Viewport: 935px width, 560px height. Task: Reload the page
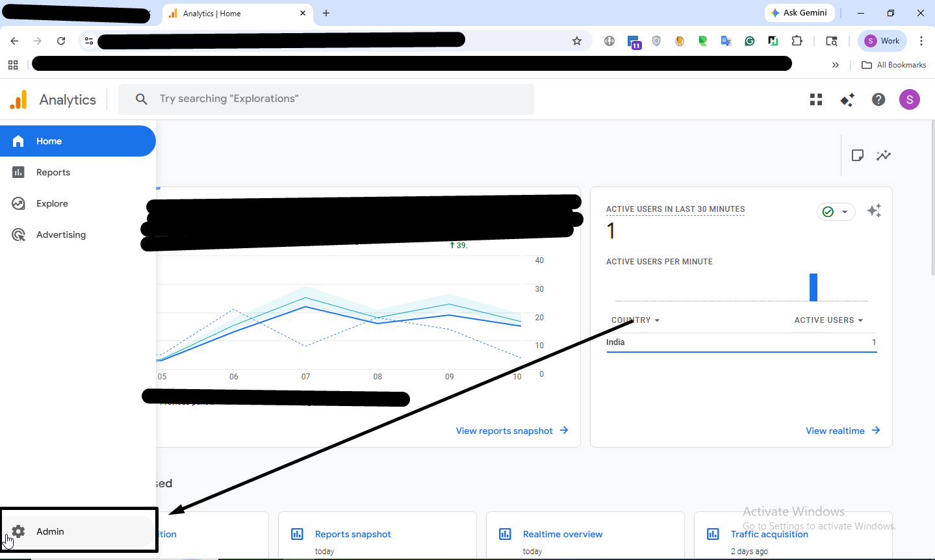tap(61, 41)
